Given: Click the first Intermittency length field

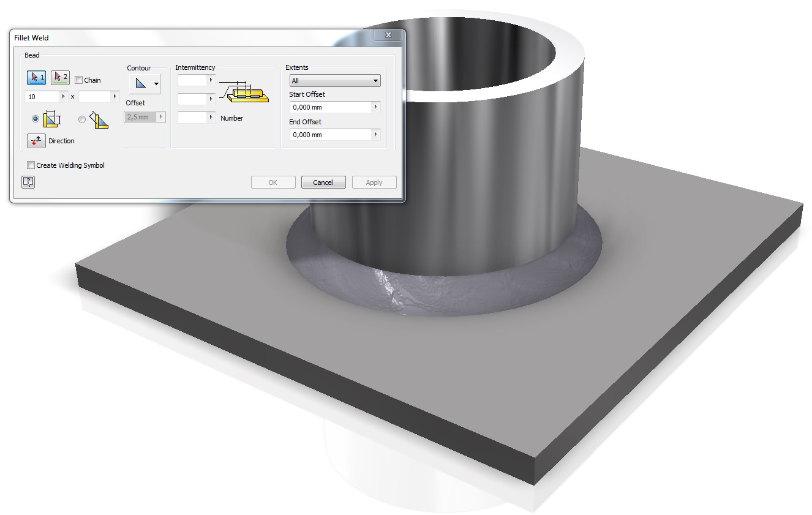Looking at the screenshot, I should tap(193, 80).
